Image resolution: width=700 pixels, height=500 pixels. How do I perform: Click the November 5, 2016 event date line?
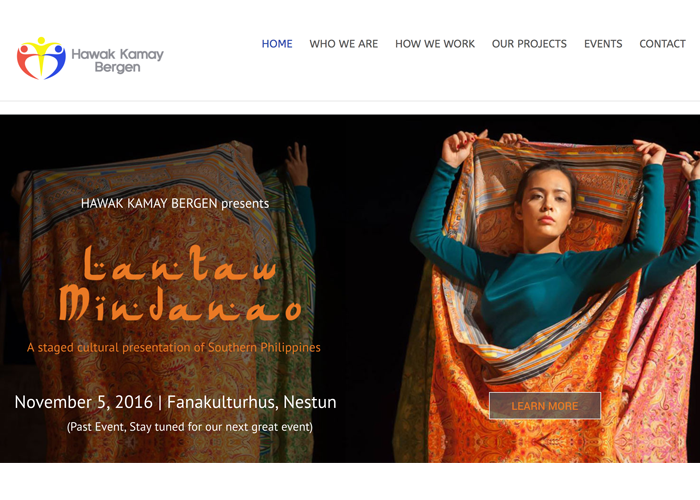pos(175,402)
